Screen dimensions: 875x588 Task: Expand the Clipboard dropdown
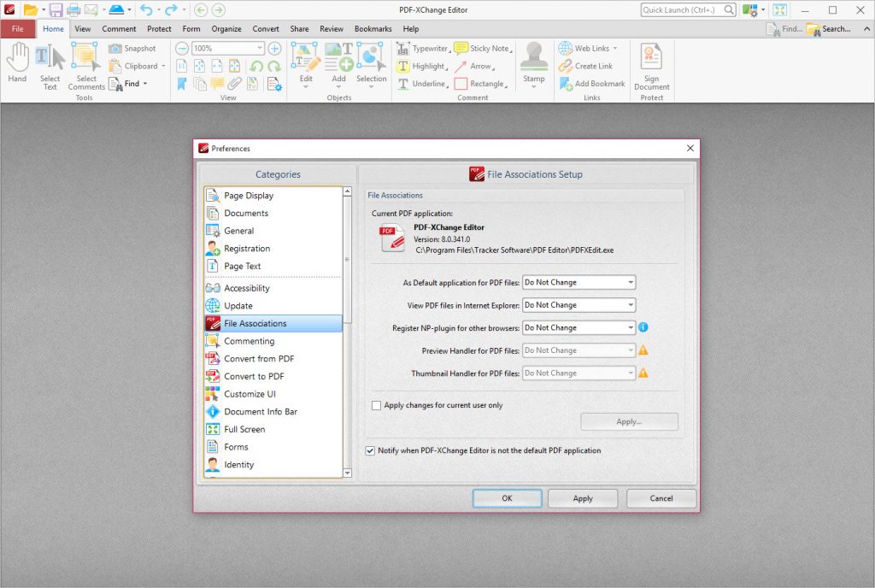163,67
